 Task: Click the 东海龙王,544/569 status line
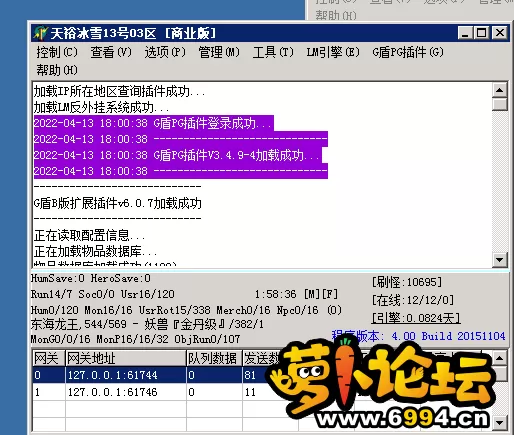147,324
